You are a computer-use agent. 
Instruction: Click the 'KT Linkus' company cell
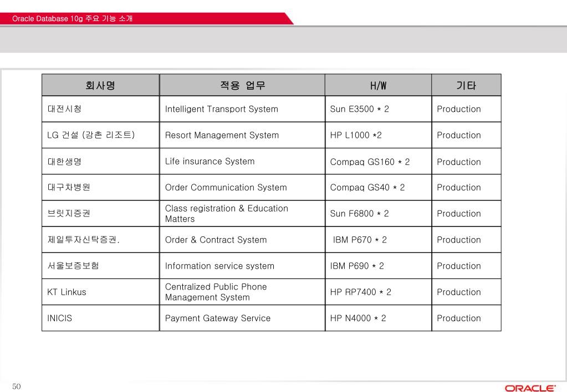click(100, 292)
